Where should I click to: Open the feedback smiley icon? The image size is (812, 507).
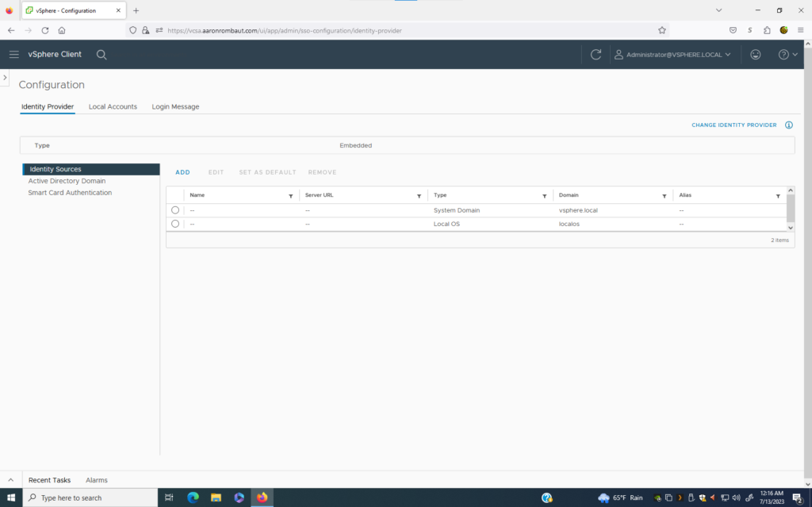(755, 54)
